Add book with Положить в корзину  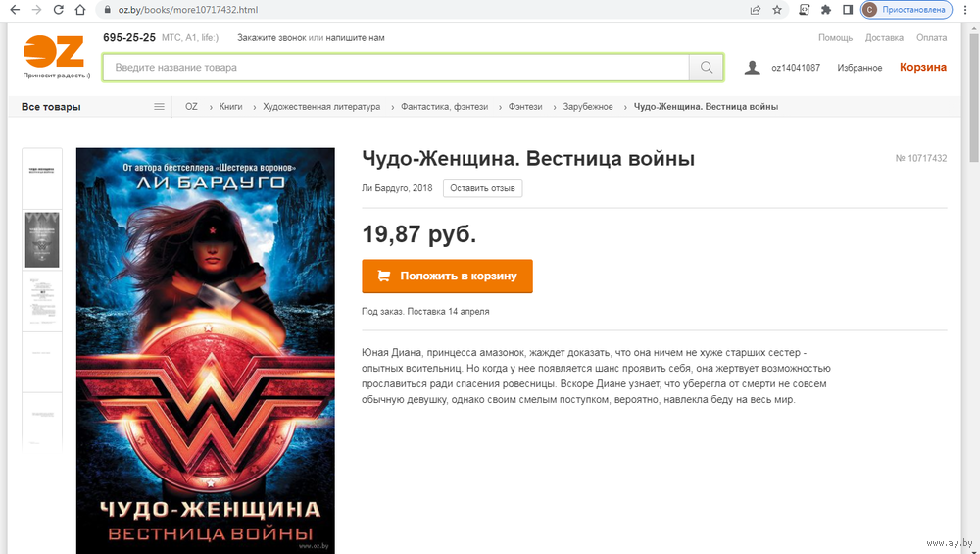[447, 276]
